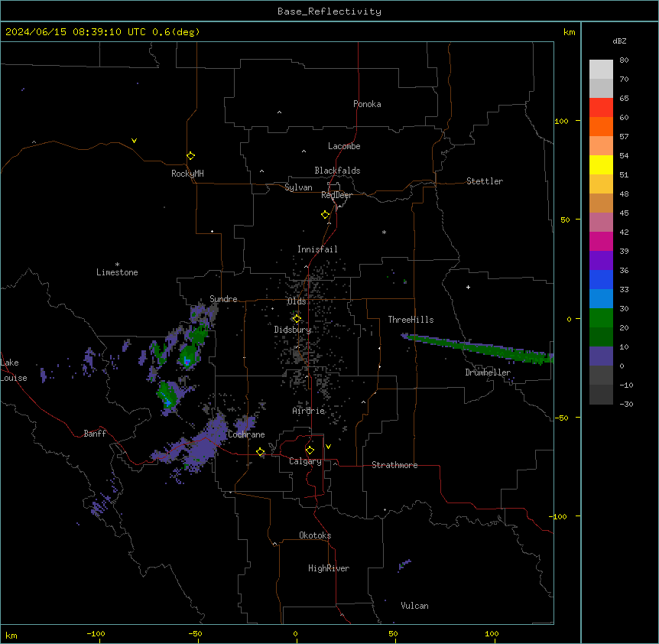Viewport: 659px width, 644px height.
Task: Pick the lightest grey swatch below 80
Action: pyautogui.click(x=601, y=70)
